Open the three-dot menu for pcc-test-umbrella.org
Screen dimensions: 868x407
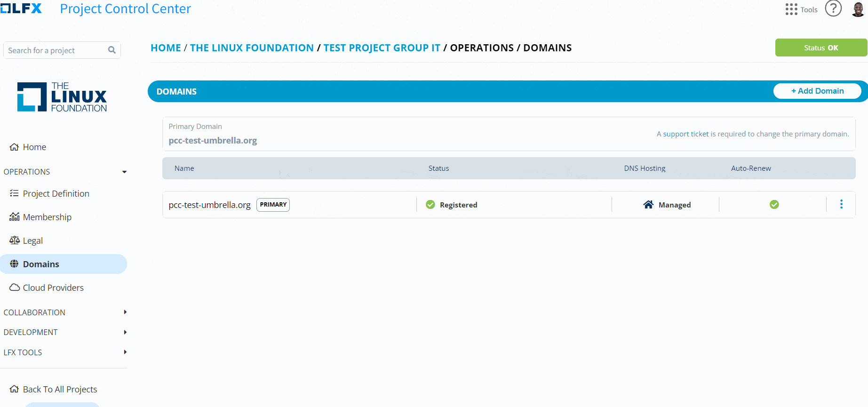point(842,204)
